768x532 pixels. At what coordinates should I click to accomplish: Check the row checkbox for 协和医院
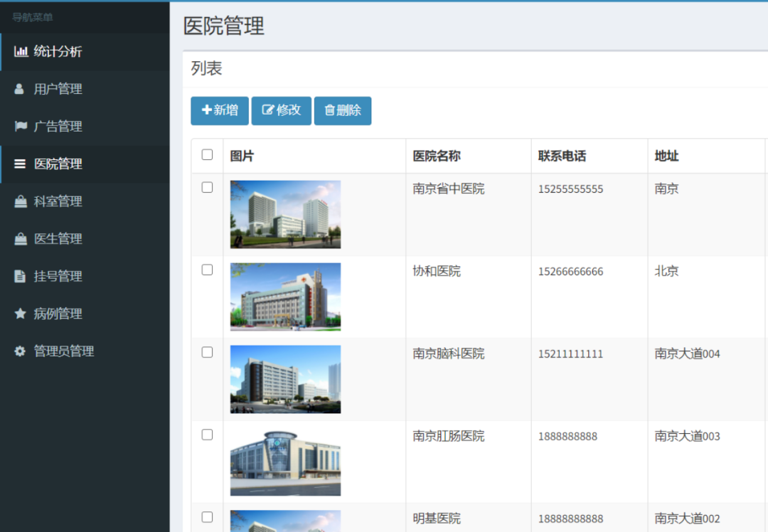[x=207, y=270]
